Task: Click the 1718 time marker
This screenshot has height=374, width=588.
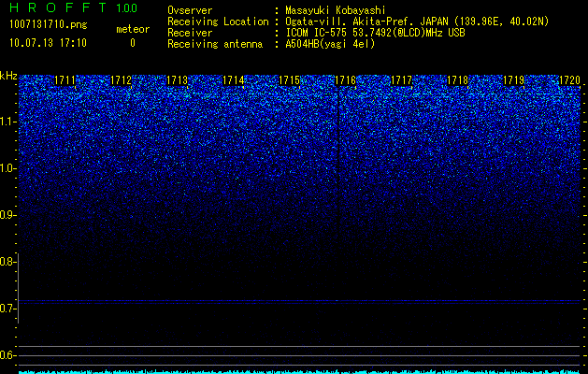Action: click(x=458, y=80)
